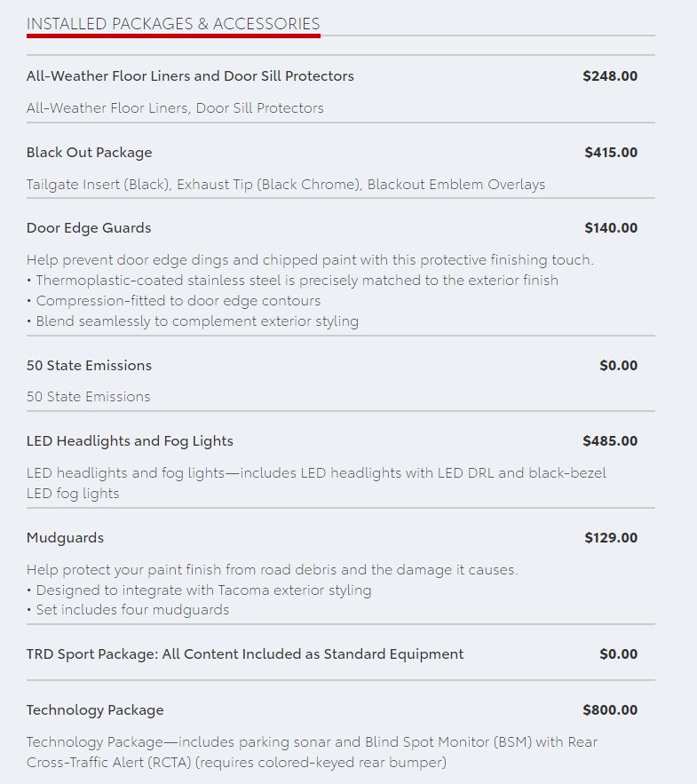Click the Thermoplastic-coated stainless steel bullet line
Screen dimensions: 697x784
pyautogui.click(x=292, y=280)
